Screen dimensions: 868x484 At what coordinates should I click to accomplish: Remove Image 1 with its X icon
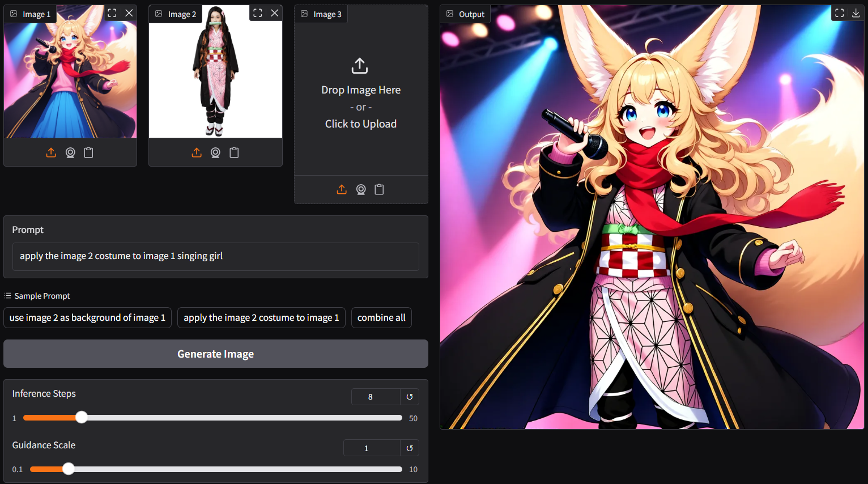(x=129, y=13)
